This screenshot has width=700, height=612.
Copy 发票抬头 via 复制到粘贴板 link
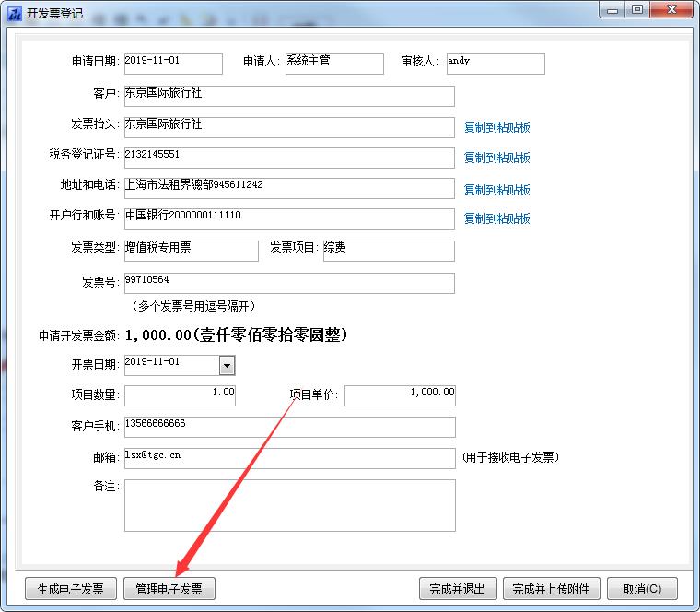(496, 127)
